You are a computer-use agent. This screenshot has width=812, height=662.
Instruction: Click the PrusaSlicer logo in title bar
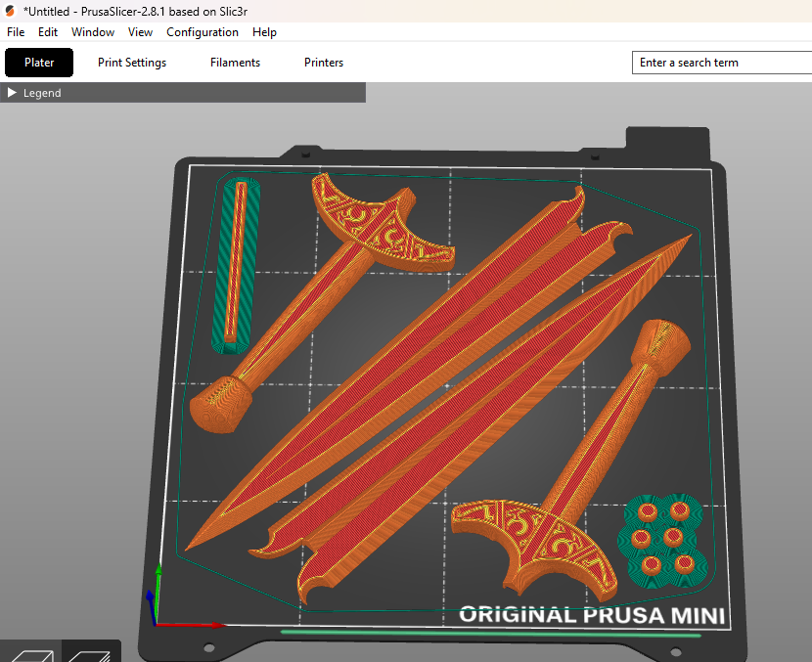[11, 11]
